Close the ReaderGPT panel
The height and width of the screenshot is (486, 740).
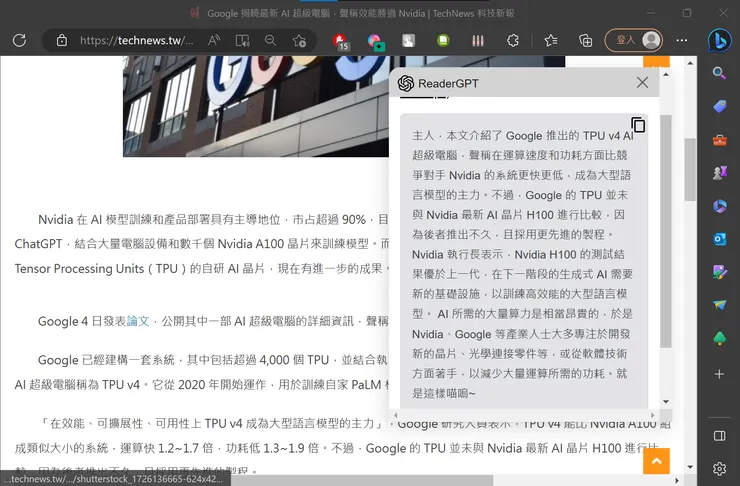point(642,83)
